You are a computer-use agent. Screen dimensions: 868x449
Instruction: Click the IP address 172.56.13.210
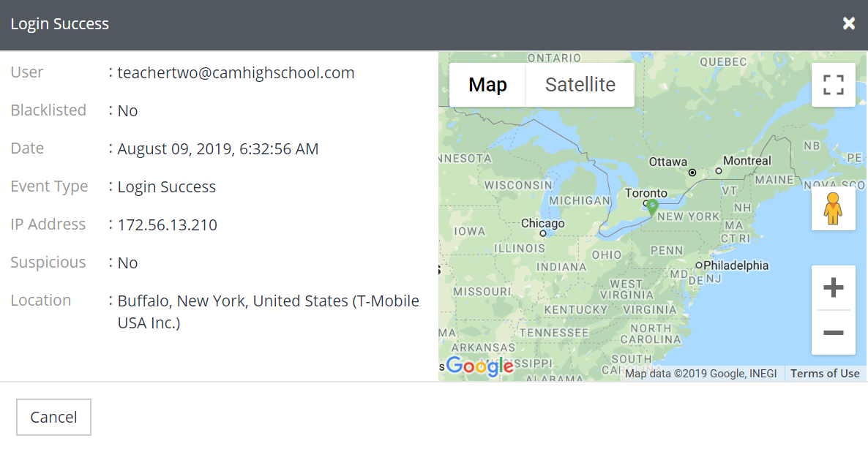point(168,224)
